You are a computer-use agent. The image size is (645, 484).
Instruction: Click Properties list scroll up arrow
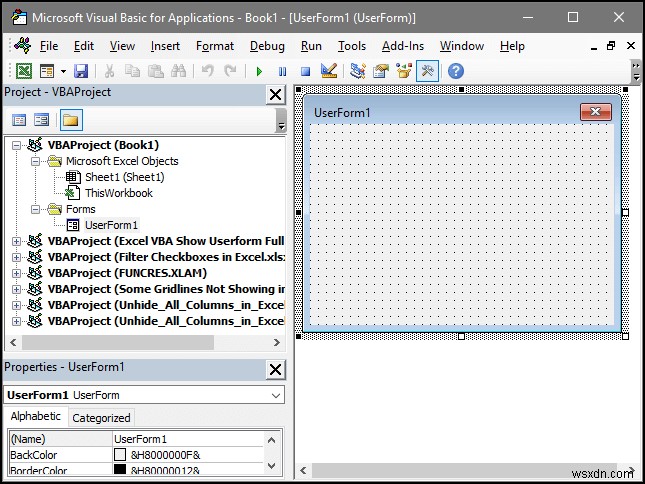pyautogui.click(x=271, y=440)
